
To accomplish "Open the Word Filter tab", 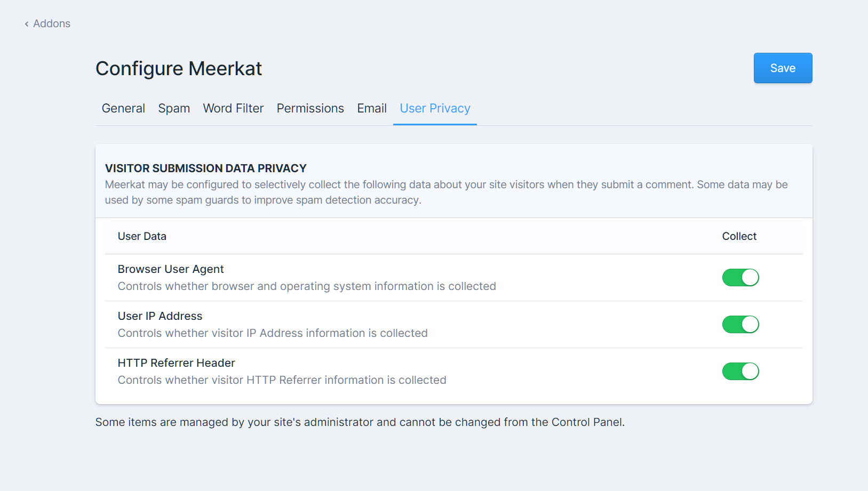I will point(233,108).
